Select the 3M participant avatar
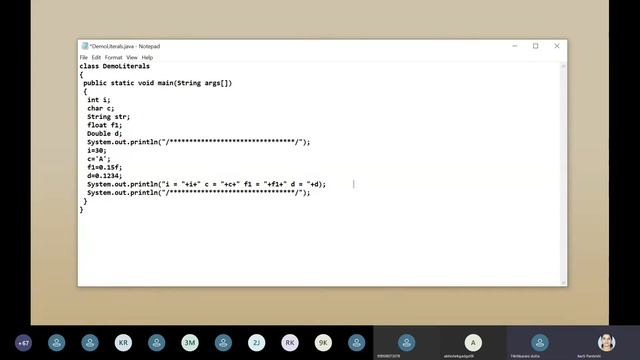Viewport: 640px width, 360px height. (x=190, y=343)
